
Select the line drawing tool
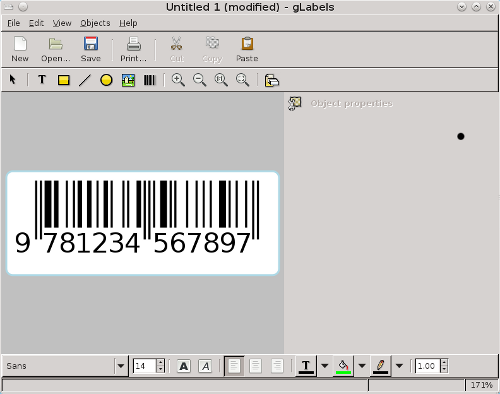[85, 80]
